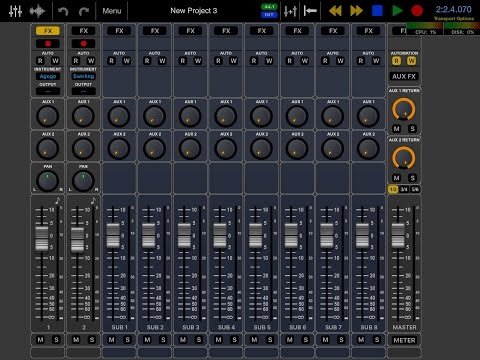Click the SUB 2 volume fader
This screenshot has width=480, height=360.
pyautogui.click(x=149, y=236)
